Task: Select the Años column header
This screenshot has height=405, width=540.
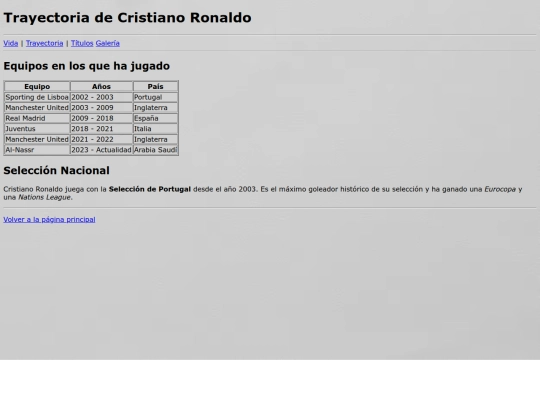Action: click(101, 86)
